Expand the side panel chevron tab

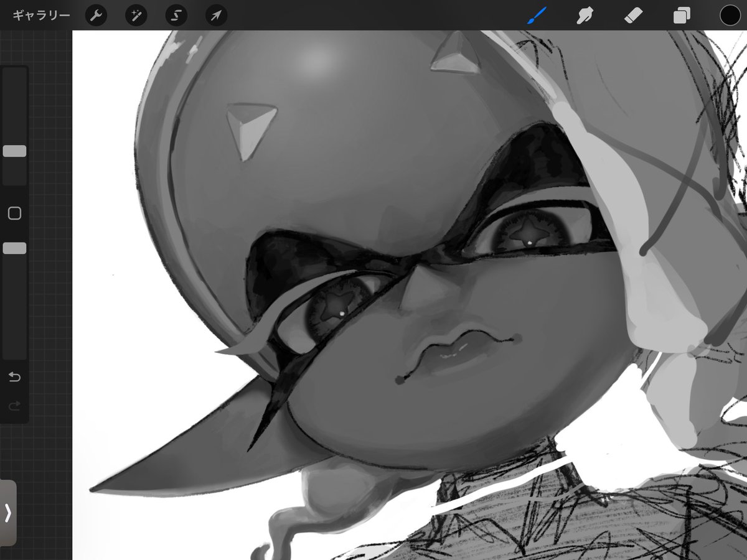pos(8,513)
